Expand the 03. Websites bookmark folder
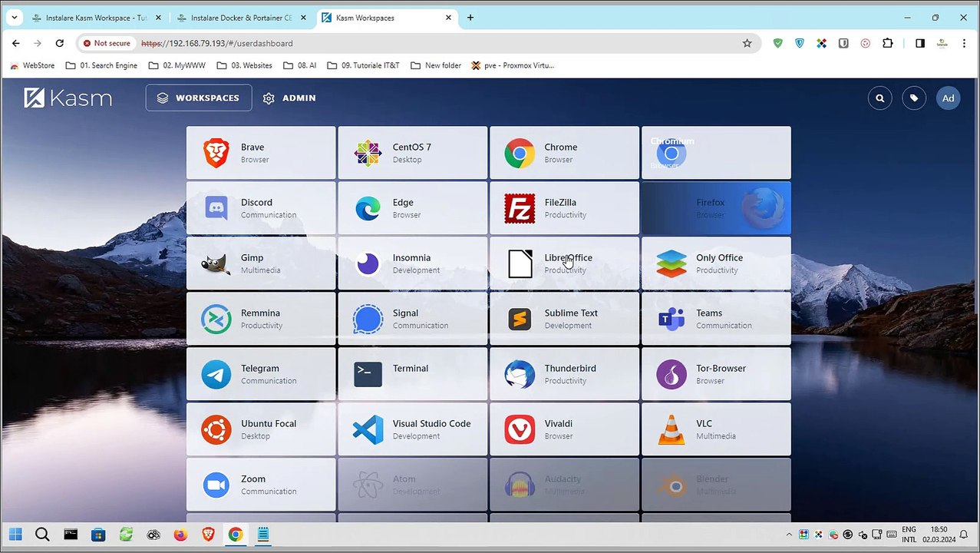Image resolution: width=980 pixels, height=553 pixels. coord(244,66)
